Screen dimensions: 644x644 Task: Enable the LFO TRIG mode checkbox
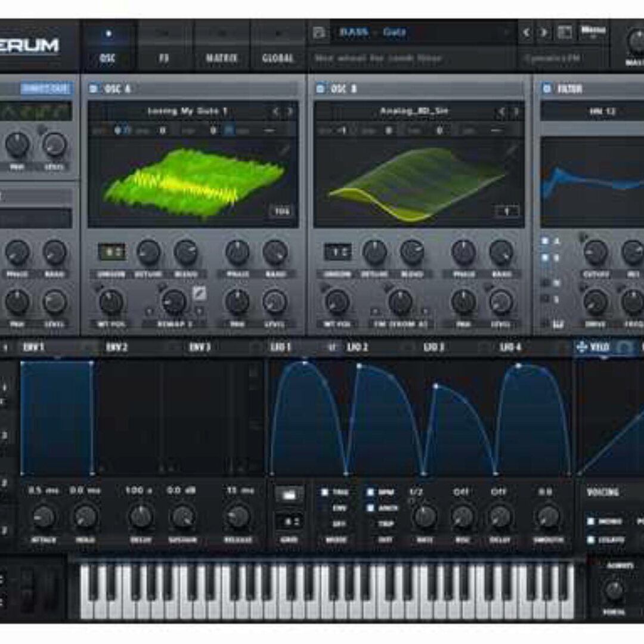(325, 493)
